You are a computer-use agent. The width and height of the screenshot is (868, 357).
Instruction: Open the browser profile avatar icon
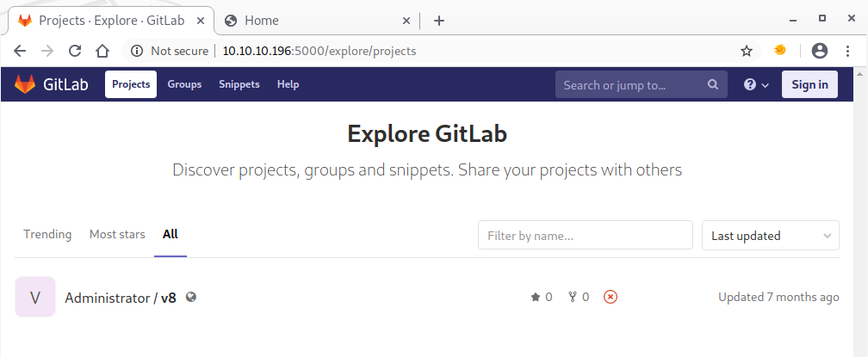coord(819,52)
